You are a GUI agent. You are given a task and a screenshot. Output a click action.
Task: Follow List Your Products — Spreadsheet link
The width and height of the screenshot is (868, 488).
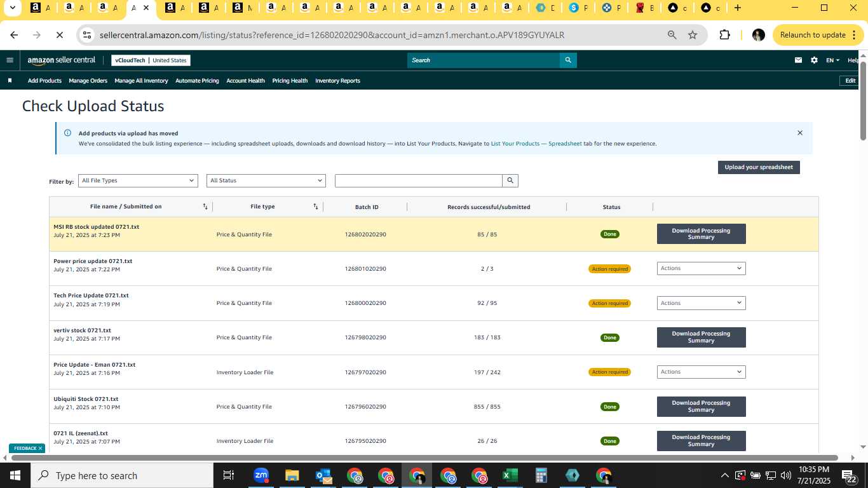click(x=536, y=144)
